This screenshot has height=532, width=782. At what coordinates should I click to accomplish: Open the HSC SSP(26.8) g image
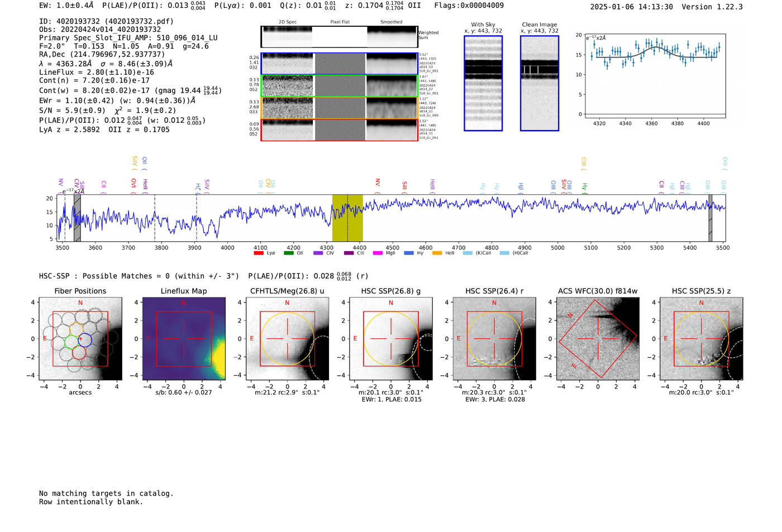(x=391, y=339)
